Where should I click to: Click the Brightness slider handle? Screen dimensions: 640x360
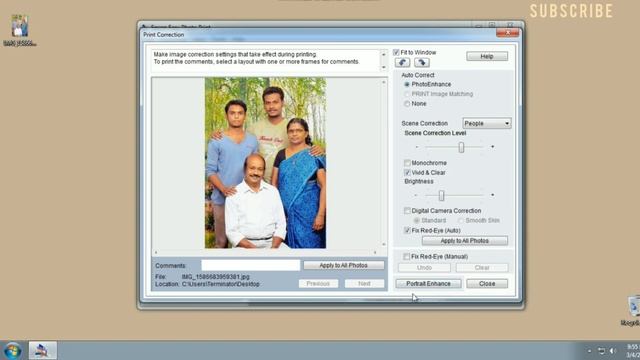[441, 196]
